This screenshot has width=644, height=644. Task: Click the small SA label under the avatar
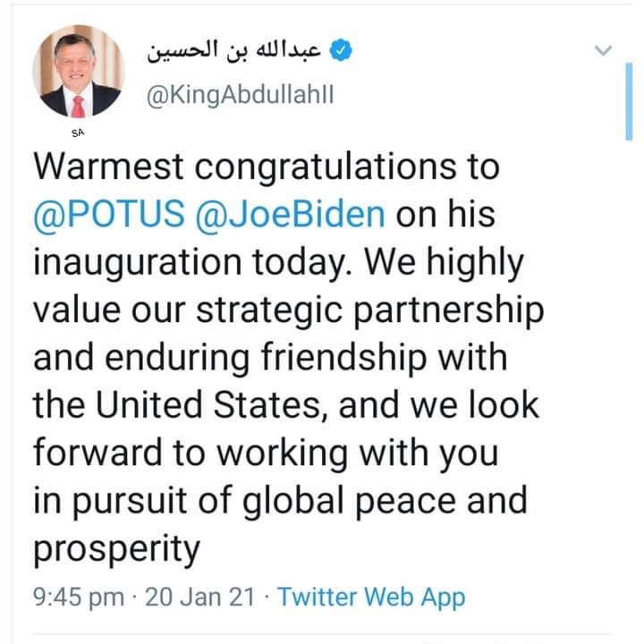click(78, 132)
